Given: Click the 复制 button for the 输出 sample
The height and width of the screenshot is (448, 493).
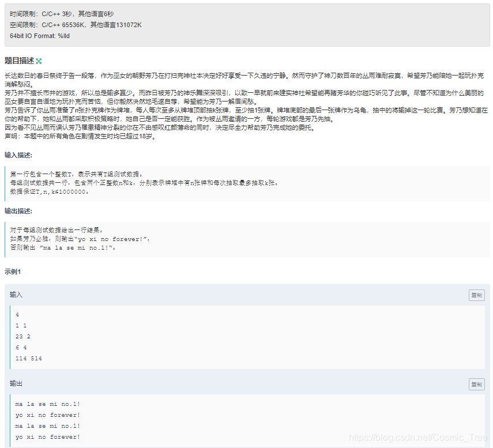Looking at the screenshot, I should tap(476, 384).
